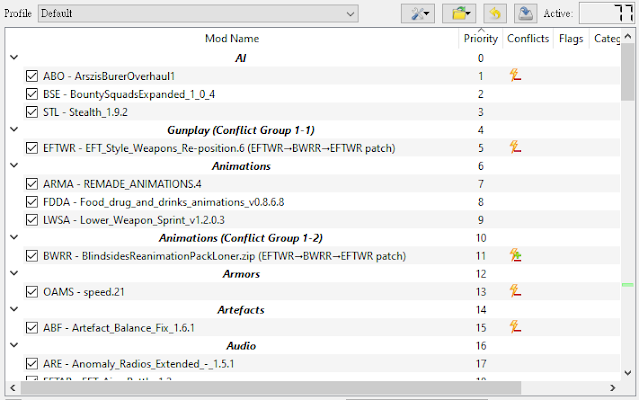The width and height of the screenshot is (639, 400).
Task: Click the Active mods counter display
Action: pos(607,13)
